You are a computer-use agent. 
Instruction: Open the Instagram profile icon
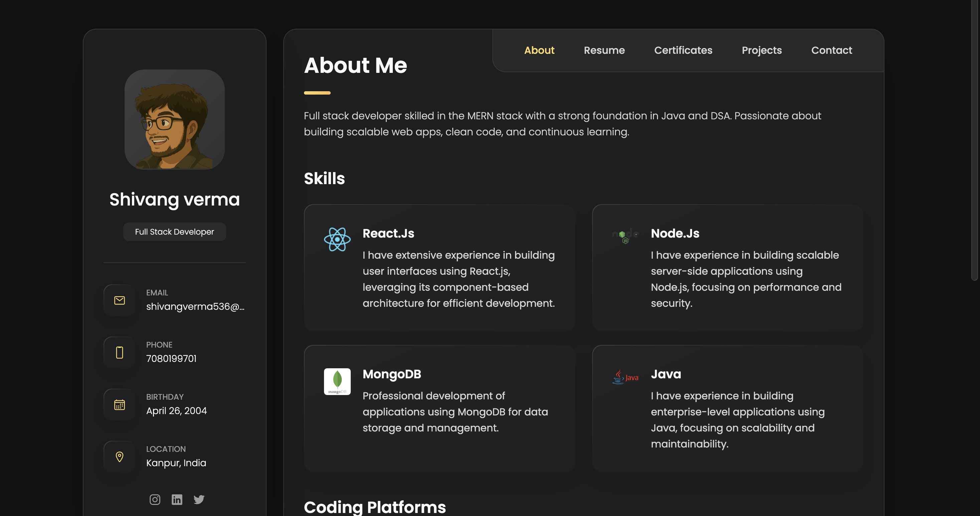pos(155,499)
